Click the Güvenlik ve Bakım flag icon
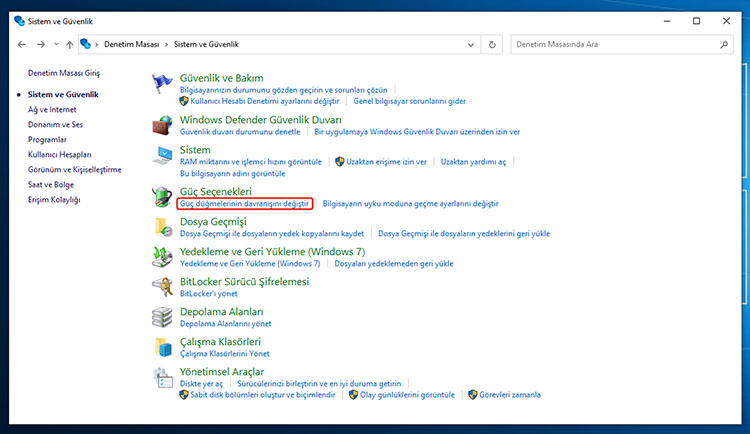The height and width of the screenshot is (434, 750). (163, 84)
